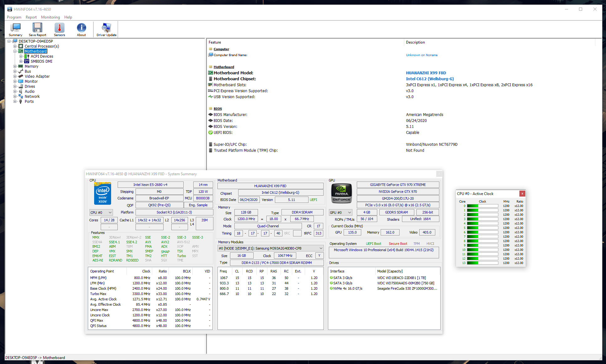Click the Save Report floppy icon
This screenshot has height=364, width=606.
click(37, 28)
